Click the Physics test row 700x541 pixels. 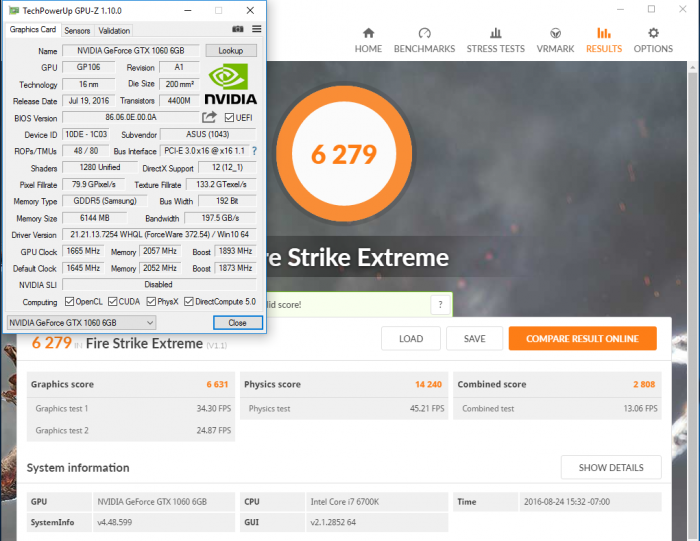(344, 408)
